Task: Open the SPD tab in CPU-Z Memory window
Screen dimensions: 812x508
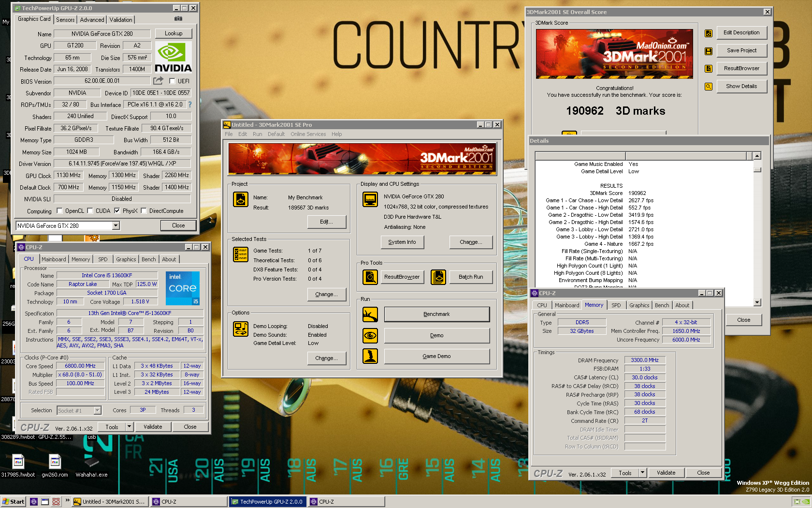Action: (x=616, y=305)
